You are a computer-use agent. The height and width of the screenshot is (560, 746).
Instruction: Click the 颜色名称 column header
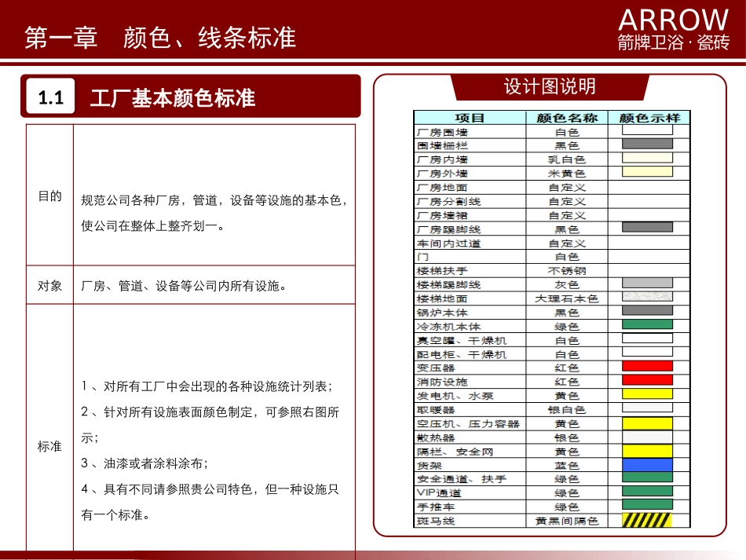click(566, 118)
